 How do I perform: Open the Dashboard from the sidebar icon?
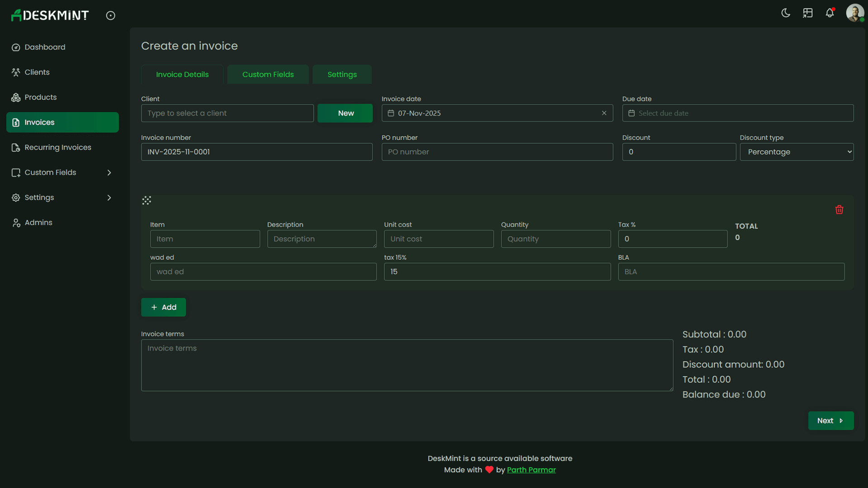(x=16, y=47)
